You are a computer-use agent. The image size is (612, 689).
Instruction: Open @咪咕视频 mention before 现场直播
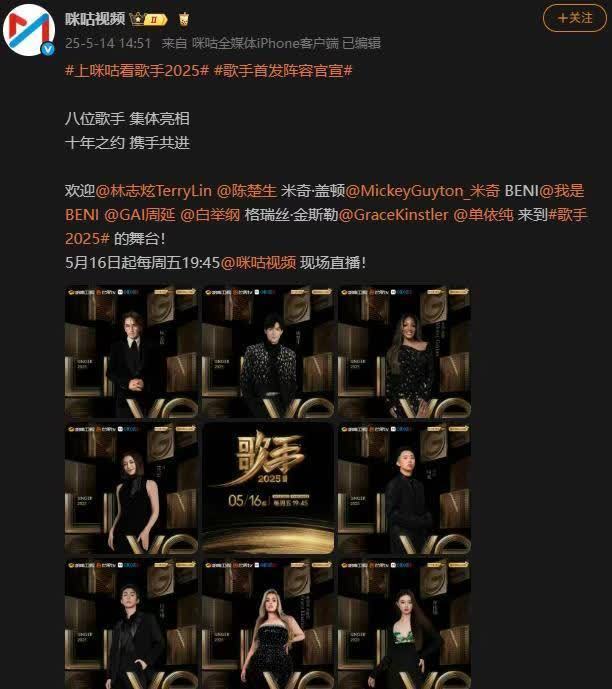click(x=258, y=262)
